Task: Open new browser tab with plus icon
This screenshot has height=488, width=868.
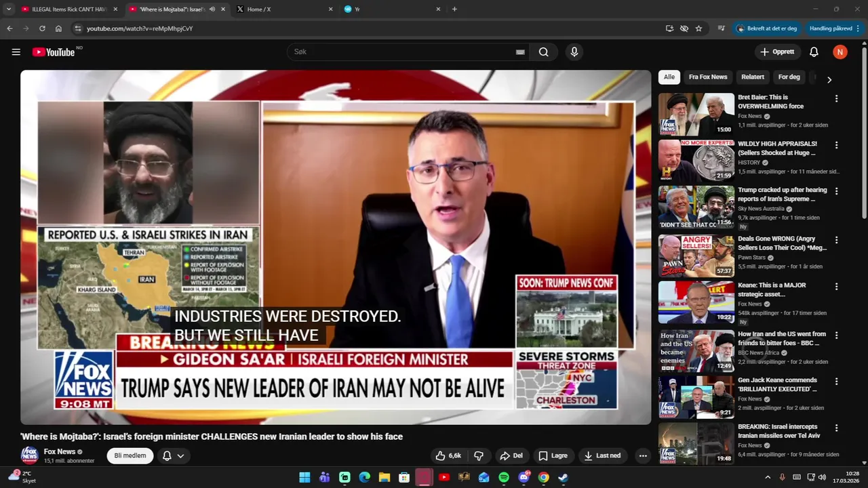Action: coord(454,9)
